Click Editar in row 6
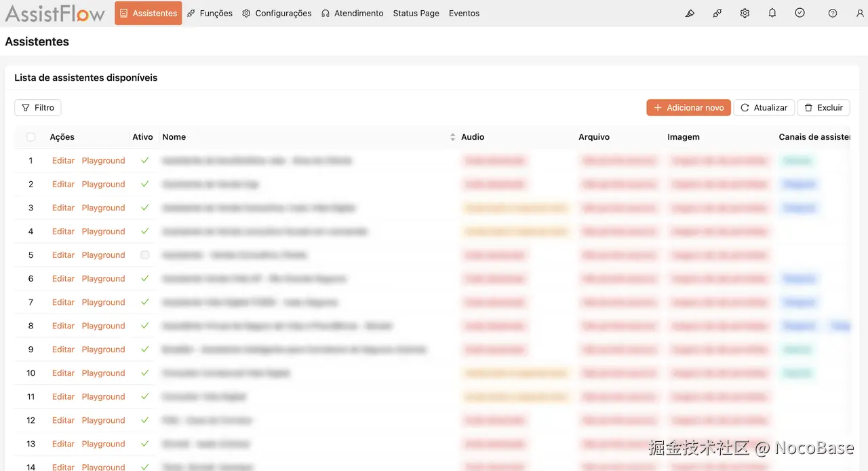Viewport: 868px width, 471px height. click(63, 278)
